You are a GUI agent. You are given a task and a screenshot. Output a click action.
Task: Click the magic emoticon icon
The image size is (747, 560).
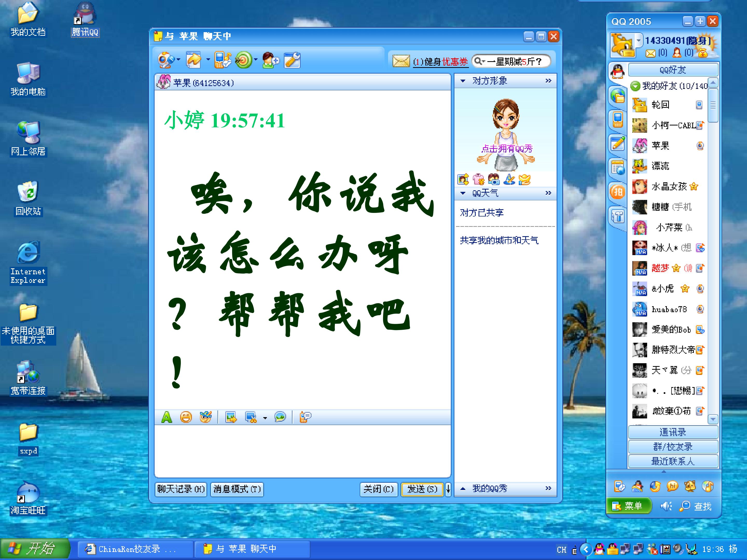click(205, 417)
